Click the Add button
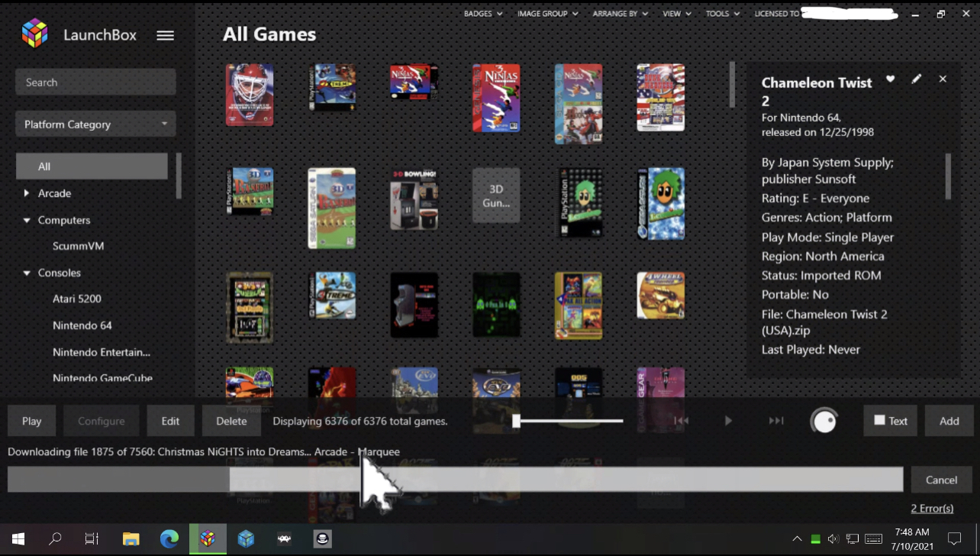The image size is (980, 556). [949, 421]
